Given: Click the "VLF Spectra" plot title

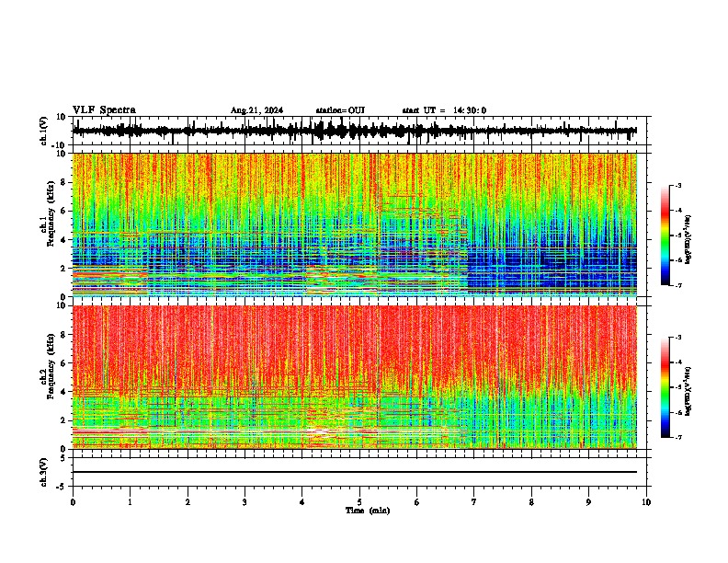Looking at the screenshot, I should (x=104, y=110).
